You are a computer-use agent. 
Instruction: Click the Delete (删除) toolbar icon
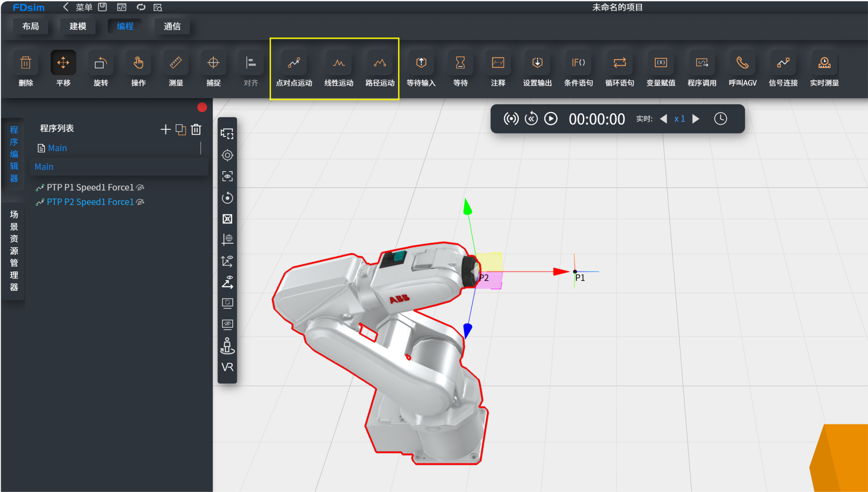tap(26, 63)
